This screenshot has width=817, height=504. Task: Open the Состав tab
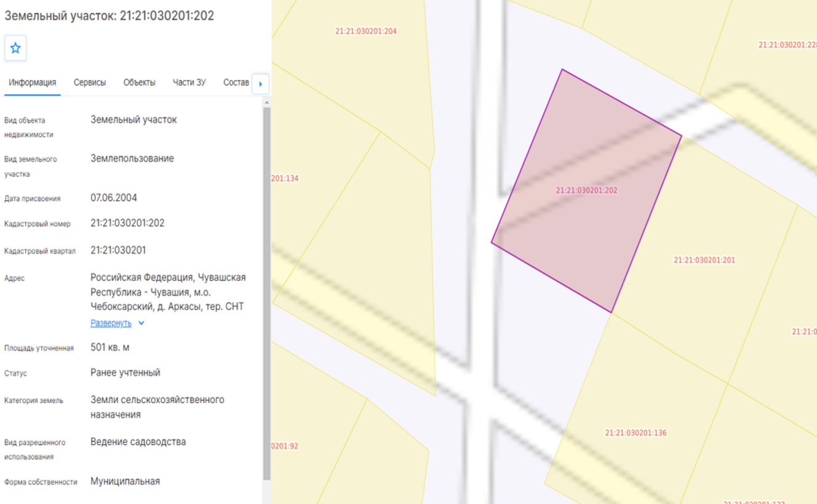(236, 82)
